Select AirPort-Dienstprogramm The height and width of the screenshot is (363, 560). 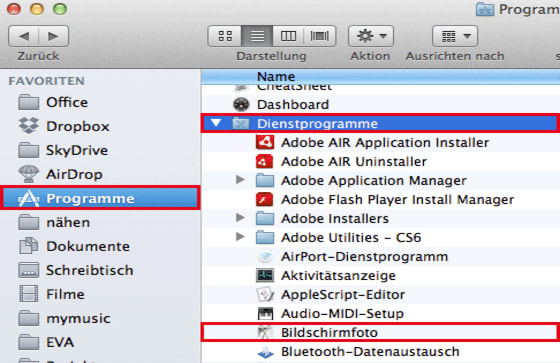coord(380,257)
